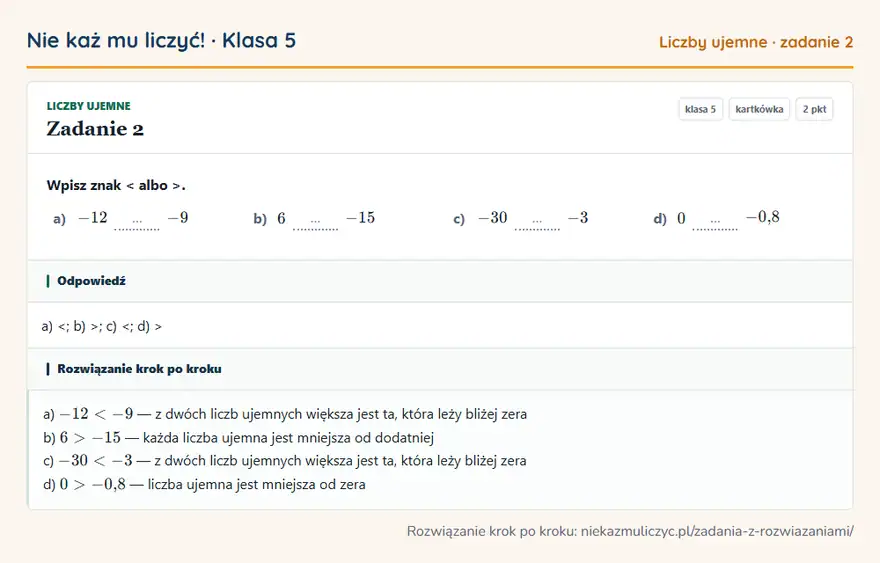Click the 'Liczby ujemne · zadanie 2' header label
The image size is (880, 563).
[x=755, y=42]
